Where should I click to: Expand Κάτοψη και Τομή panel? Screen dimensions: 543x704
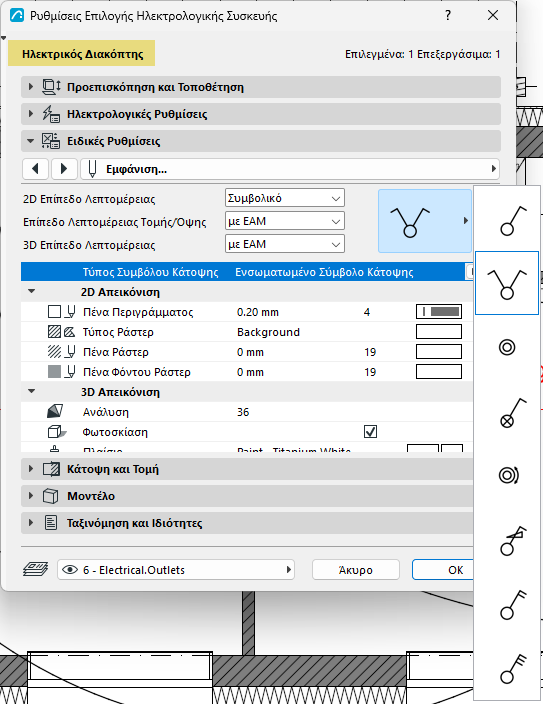(247, 469)
